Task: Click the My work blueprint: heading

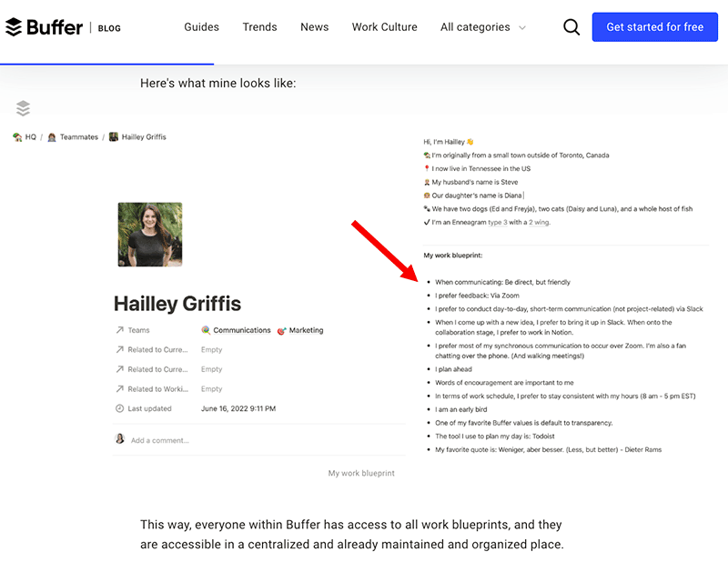Action: [x=452, y=256]
